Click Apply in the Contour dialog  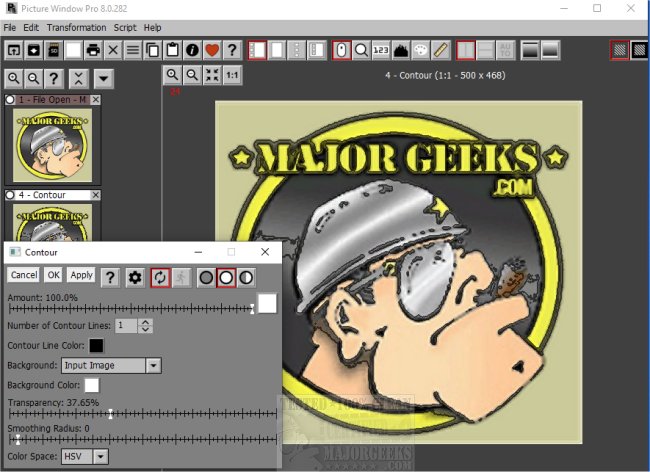click(81, 275)
